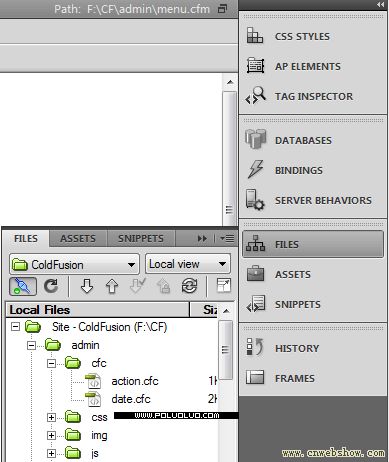This screenshot has width=389, height=462.
Task: Click the Get files down-arrow icon
Action: tap(87, 286)
